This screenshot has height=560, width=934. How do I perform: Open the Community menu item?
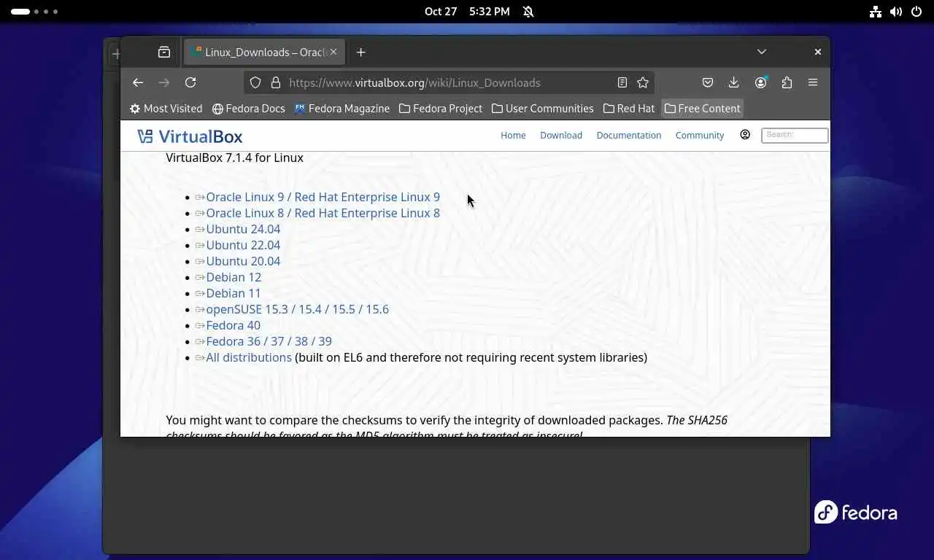pos(700,135)
